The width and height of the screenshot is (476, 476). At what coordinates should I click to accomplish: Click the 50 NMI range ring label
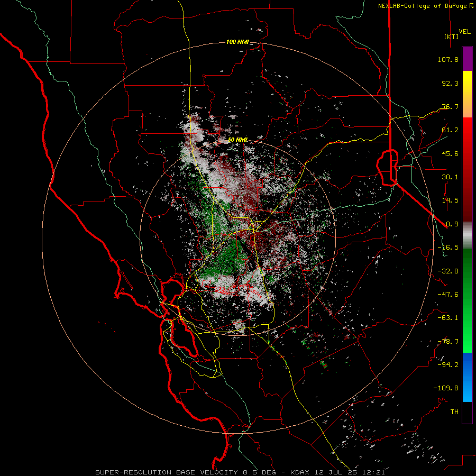pos(237,140)
